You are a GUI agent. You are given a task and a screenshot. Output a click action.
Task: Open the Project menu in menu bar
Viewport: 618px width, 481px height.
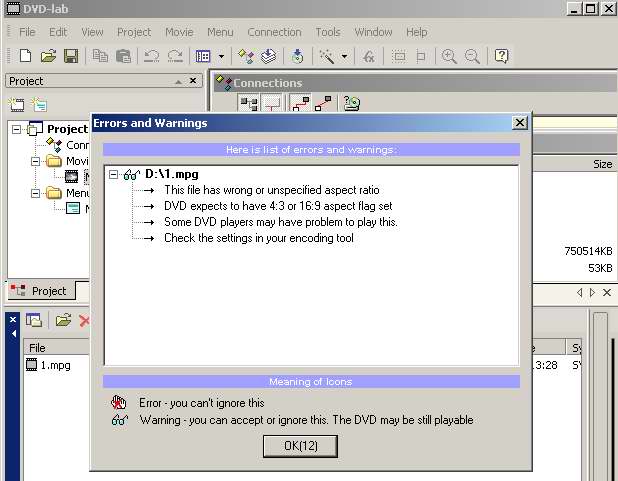(x=134, y=32)
